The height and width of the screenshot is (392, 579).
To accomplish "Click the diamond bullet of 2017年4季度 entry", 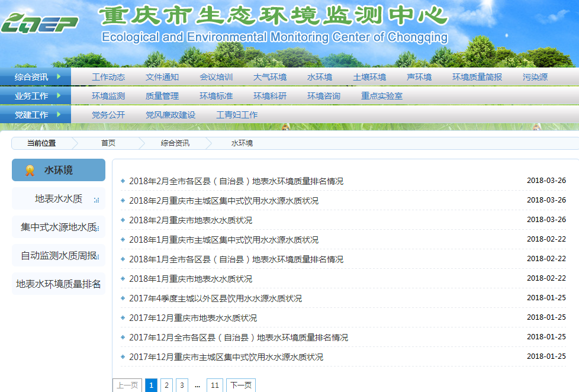I will pyautogui.click(x=123, y=298).
